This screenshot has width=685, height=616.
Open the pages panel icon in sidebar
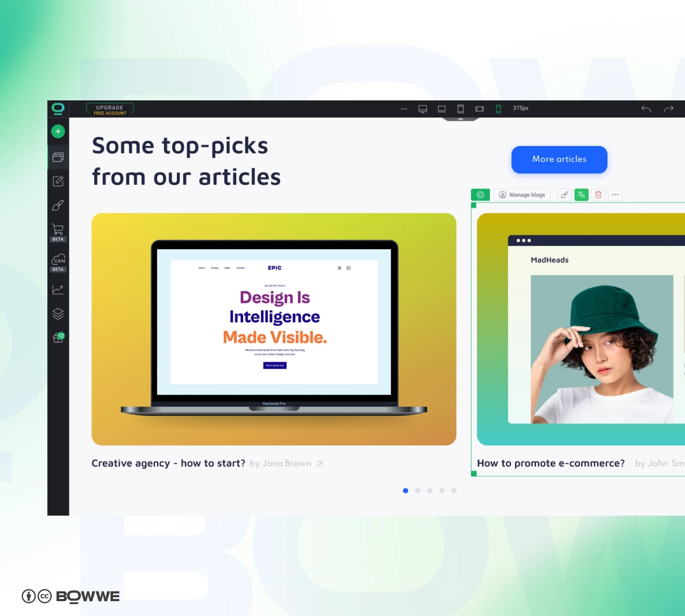click(x=58, y=157)
